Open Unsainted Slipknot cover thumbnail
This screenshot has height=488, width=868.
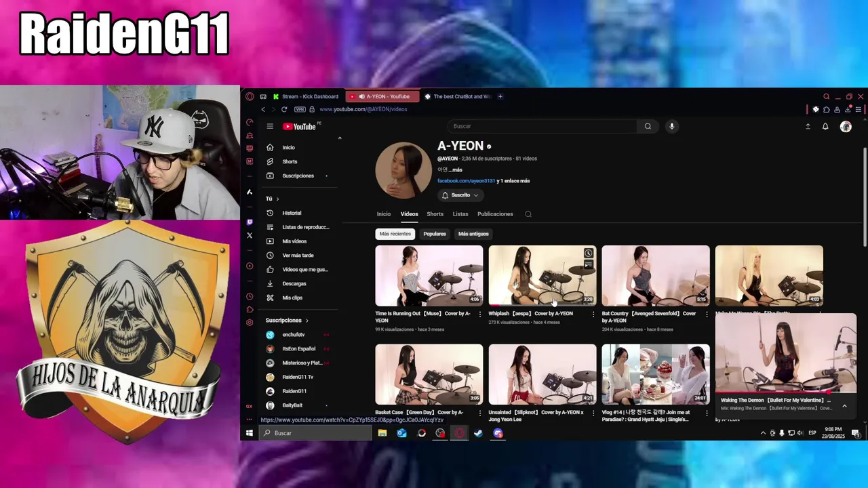542,374
